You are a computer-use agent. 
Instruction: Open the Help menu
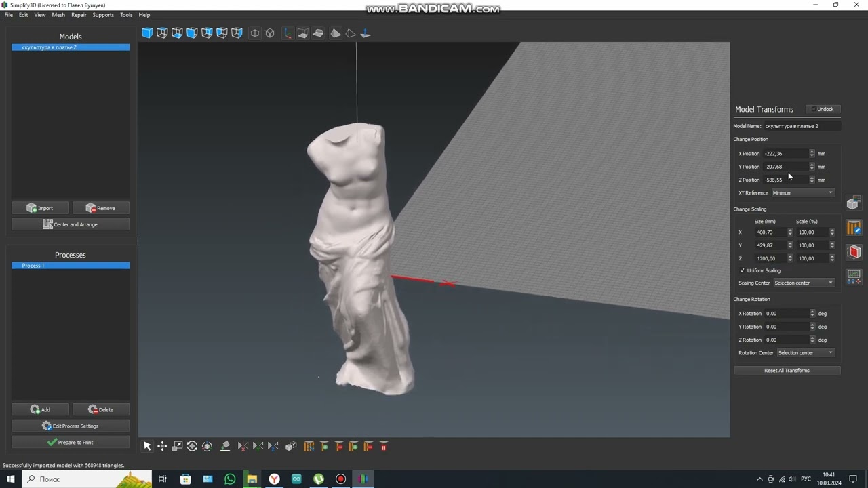coord(144,15)
